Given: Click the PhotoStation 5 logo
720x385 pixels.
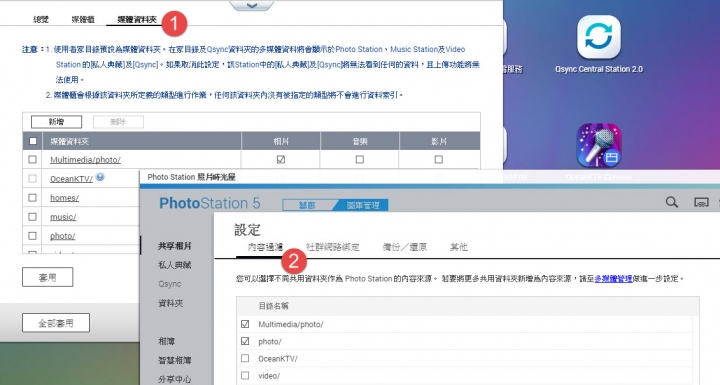Looking at the screenshot, I should coord(209,203).
